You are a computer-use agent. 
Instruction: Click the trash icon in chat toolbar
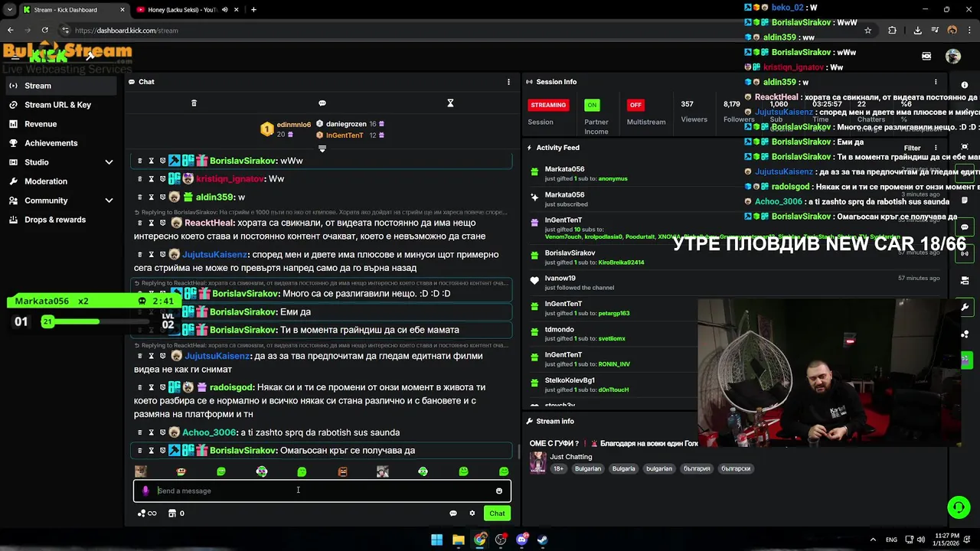(x=194, y=103)
